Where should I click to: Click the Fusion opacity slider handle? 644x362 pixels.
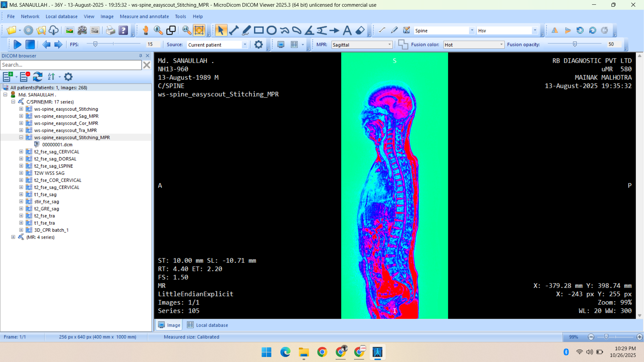[575, 44]
